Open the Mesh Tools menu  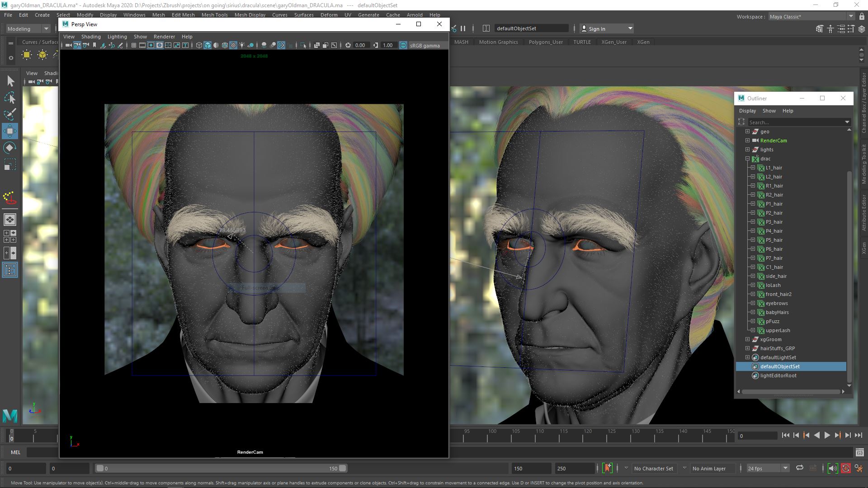pos(214,15)
